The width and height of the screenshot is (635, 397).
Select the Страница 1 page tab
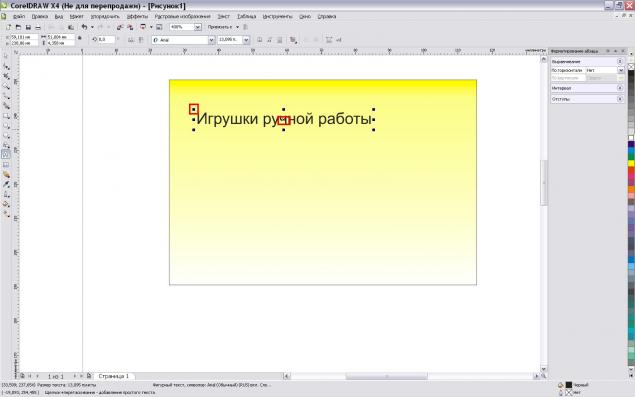click(x=113, y=376)
